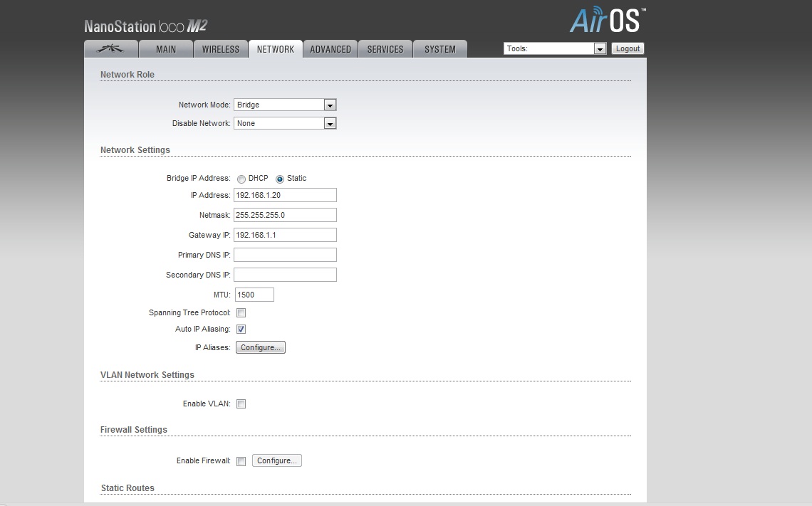
Task: Switch to the MAIN tab
Action: (x=166, y=49)
